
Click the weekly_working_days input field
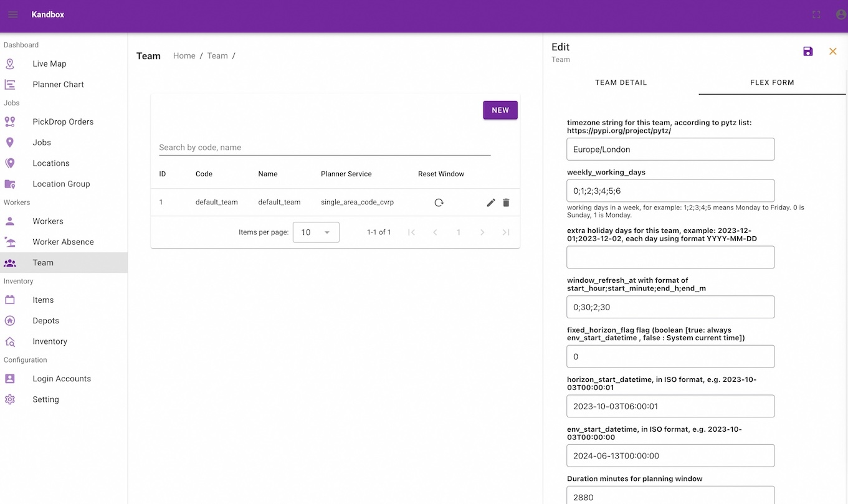coord(670,191)
